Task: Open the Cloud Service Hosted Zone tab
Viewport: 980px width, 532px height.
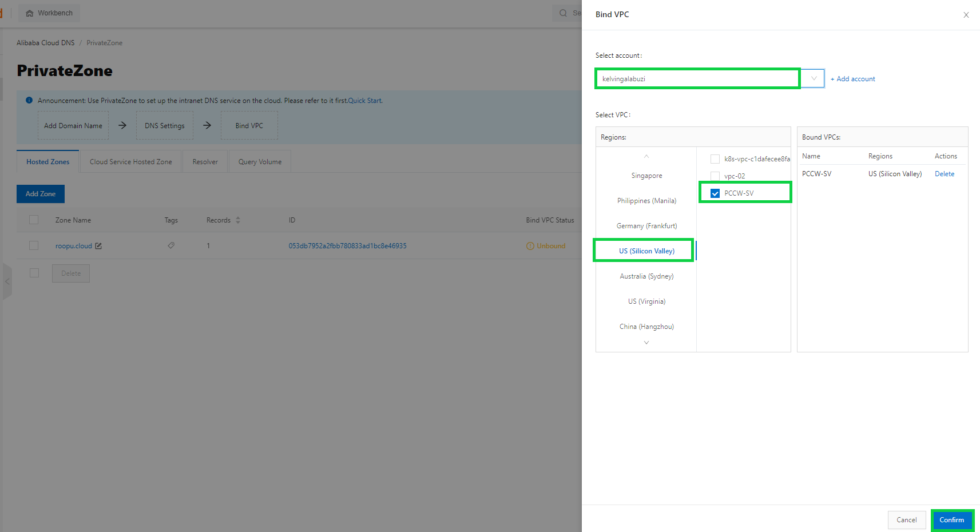Action: pos(131,162)
